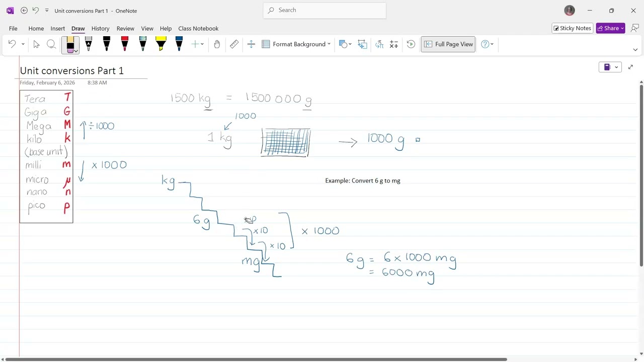This screenshot has width=644, height=362.
Task: Pick the solid black pen next to the red pen
Action: 107,44
